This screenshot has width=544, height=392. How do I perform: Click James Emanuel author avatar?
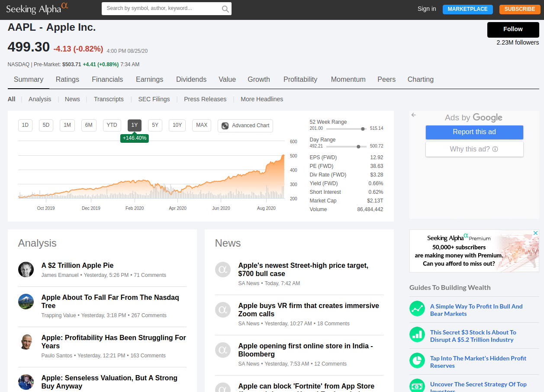[26, 269]
